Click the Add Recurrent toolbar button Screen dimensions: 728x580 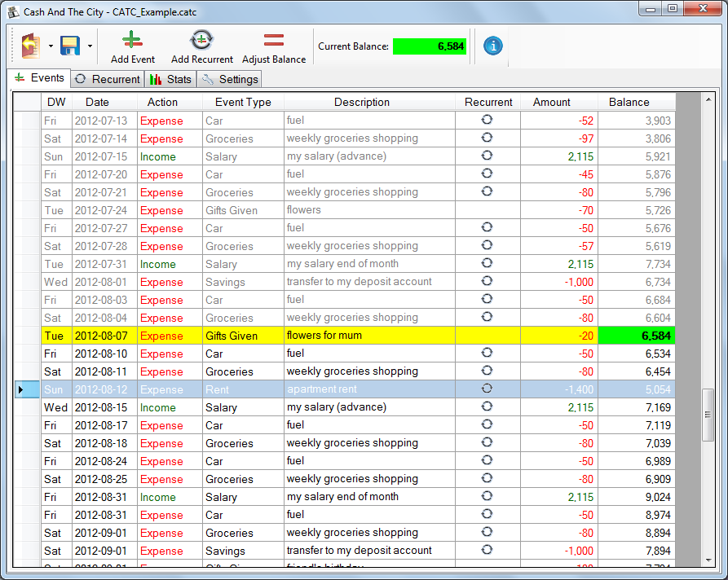[x=202, y=47]
